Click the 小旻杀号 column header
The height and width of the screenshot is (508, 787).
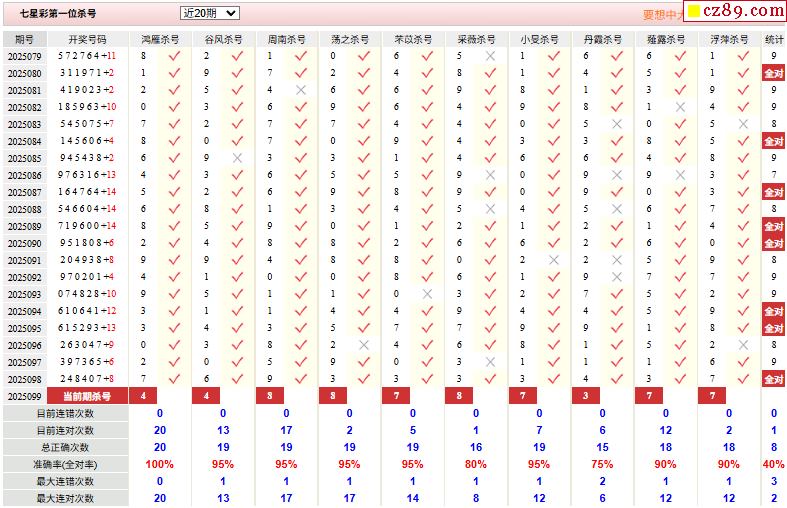[x=540, y=39]
